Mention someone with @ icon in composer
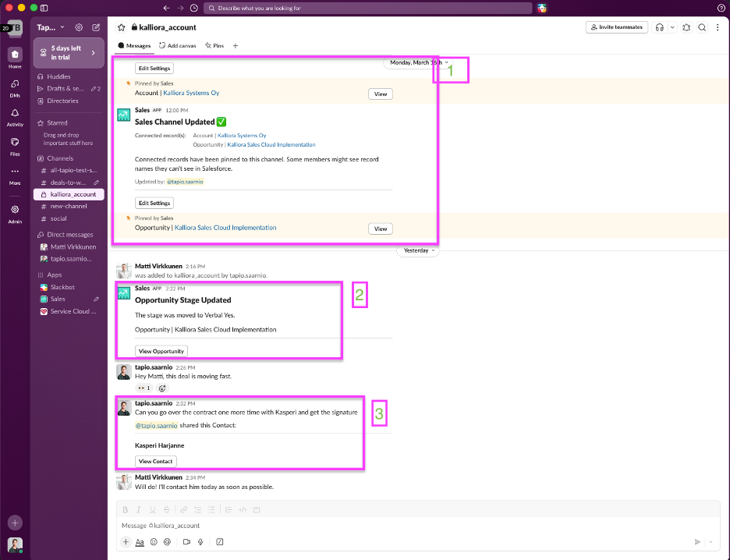Viewport: 730px width, 560px height. point(167,542)
